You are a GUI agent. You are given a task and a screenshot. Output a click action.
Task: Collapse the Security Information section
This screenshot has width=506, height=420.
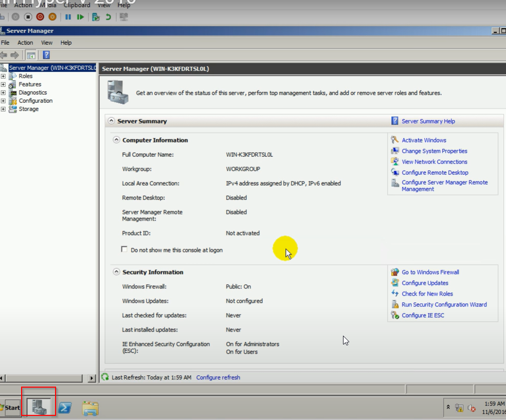[116, 271]
